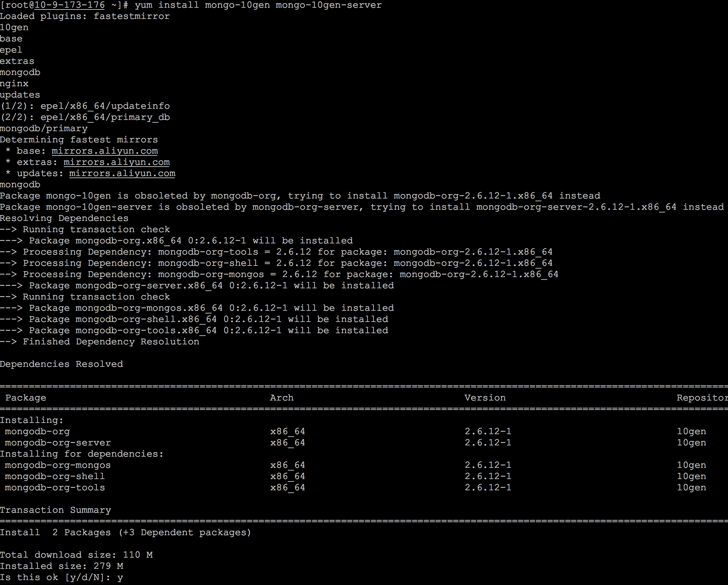Click 'mongodb-org-mongos' package name in table
This screenshot has width=728, height=585.
tap(58, 465)
